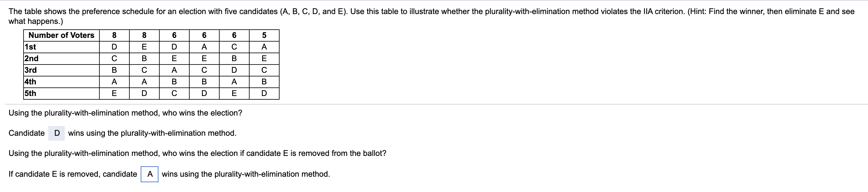The image size is (868, 192).
Task: Select the "2nd" row label cell
Action: (x=61, y=59)
